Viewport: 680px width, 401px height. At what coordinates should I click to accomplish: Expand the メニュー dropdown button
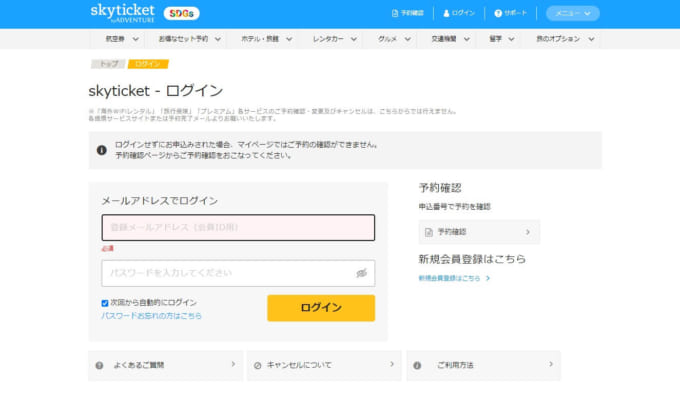(572, 13)
